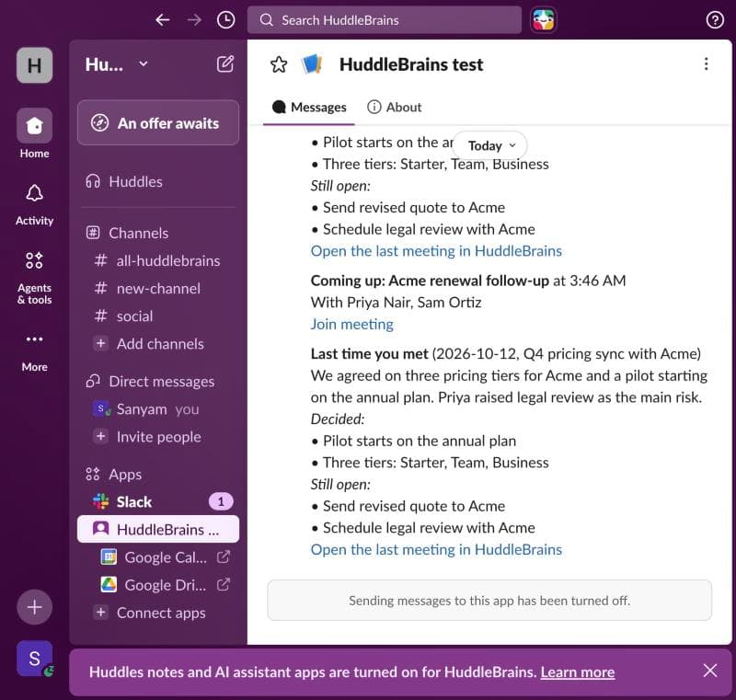Click the Search HuddleBrains field
This screenshot has height=700, width=736.
tap(384, 20)
